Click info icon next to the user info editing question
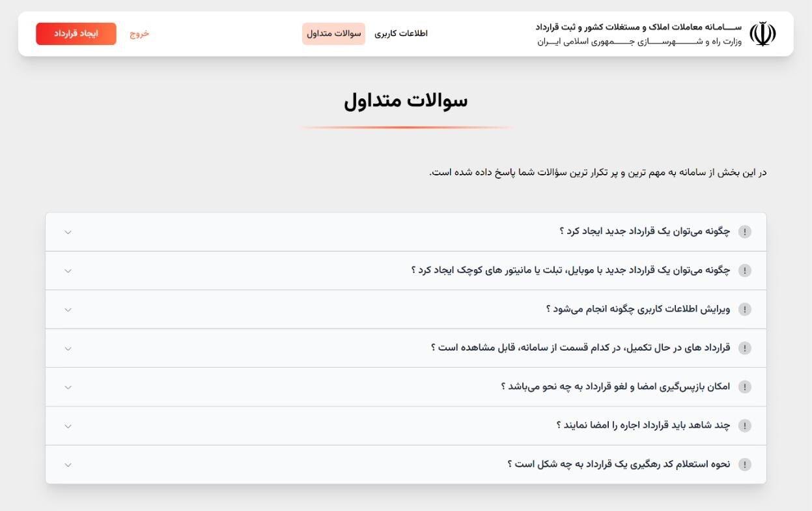812x511 pixels. tap(745, 309)
